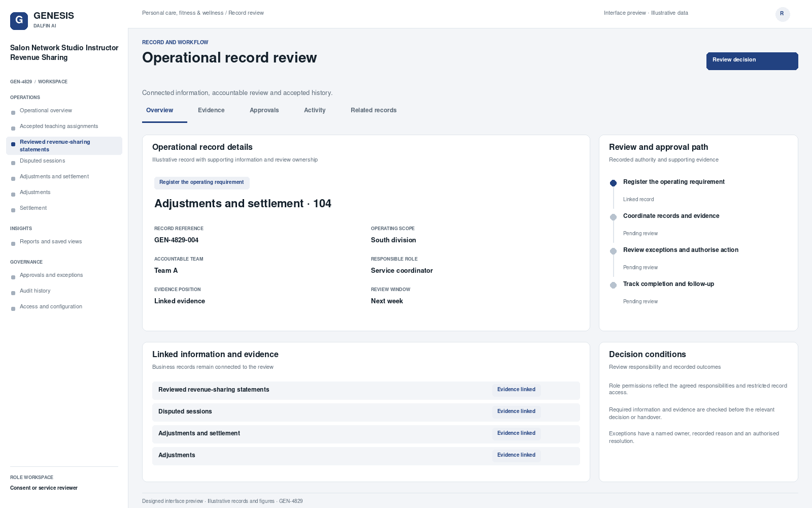Select the Related records tab
This screenshot has height=508, width=812.
[x=374, y=110]
